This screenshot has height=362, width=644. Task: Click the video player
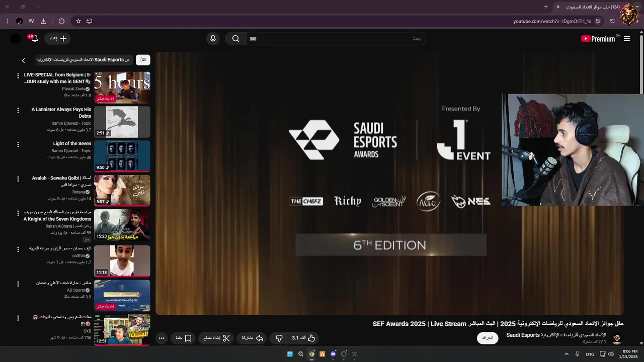click(x=389, y=184)
